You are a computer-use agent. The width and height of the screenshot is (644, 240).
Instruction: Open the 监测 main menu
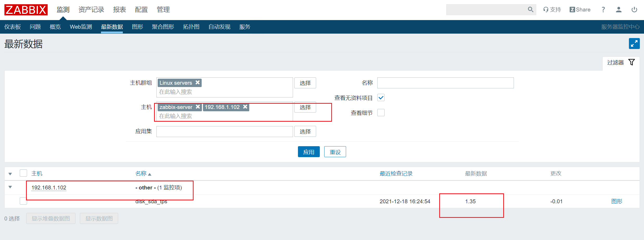coord(63,10)
